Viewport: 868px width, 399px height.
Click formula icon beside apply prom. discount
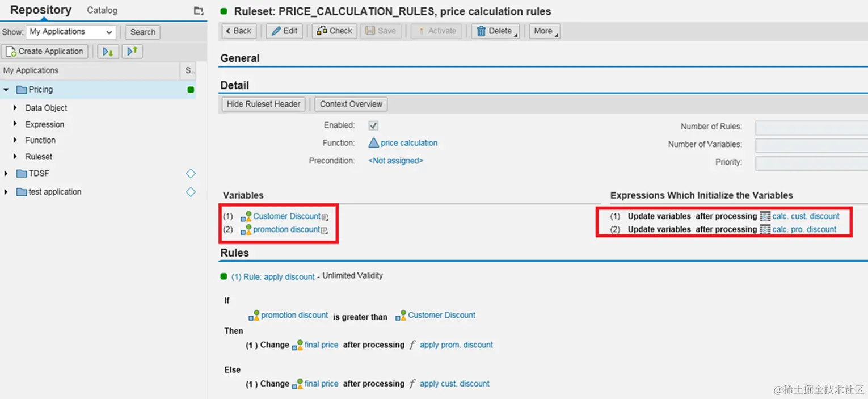point(412,345)
